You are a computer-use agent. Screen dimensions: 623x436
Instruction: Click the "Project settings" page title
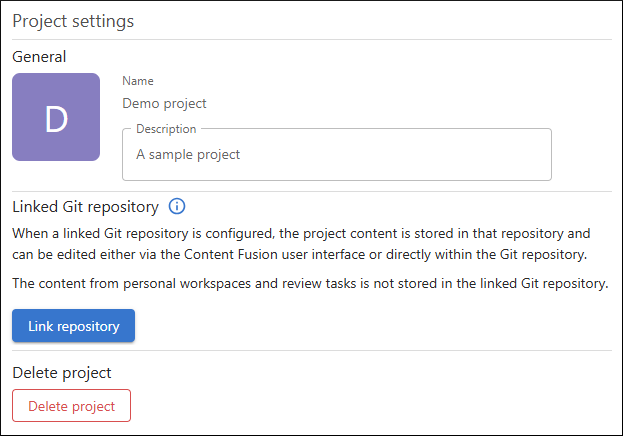73,21
